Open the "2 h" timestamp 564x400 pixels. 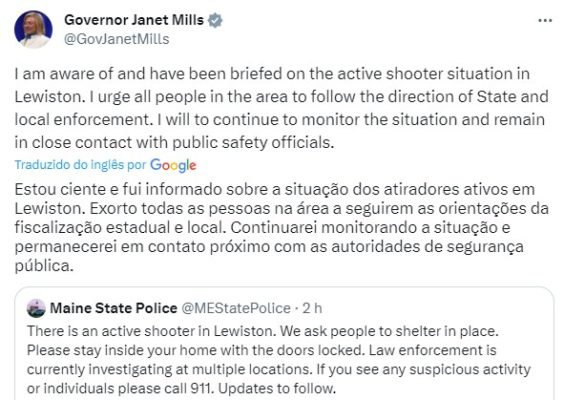pos(312,308)
